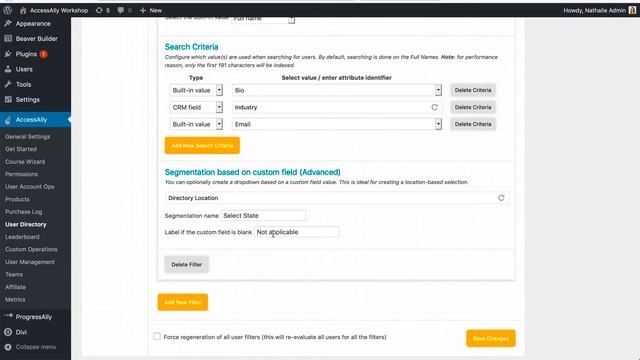Click the WordPress logo icon
The height and width of the screenshot is (360, 640).
click(7, 10)
